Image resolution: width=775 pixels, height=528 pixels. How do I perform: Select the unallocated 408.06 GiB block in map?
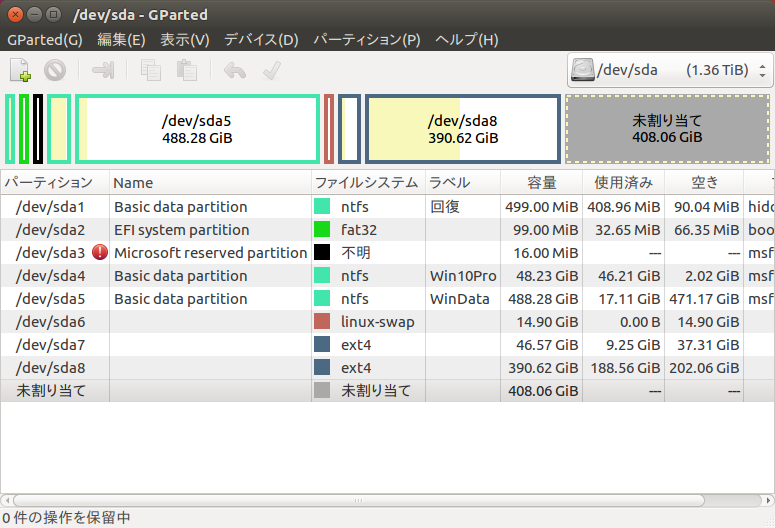point(667,129)
